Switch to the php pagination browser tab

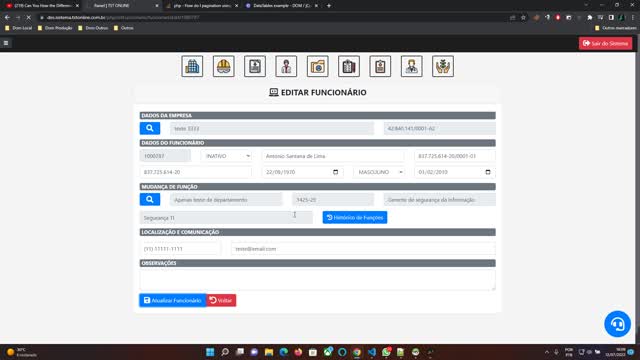(x=202, y=6)
